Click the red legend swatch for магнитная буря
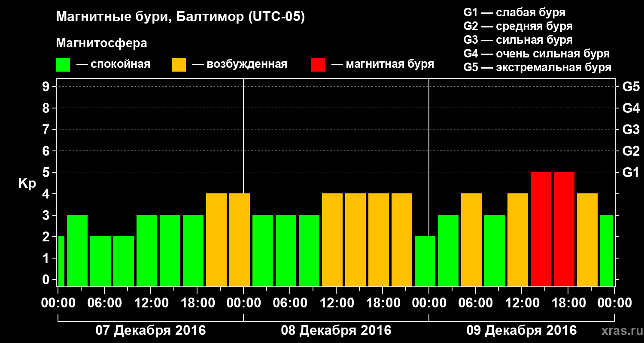Viewport: 644px width, 343px height. 318,65
